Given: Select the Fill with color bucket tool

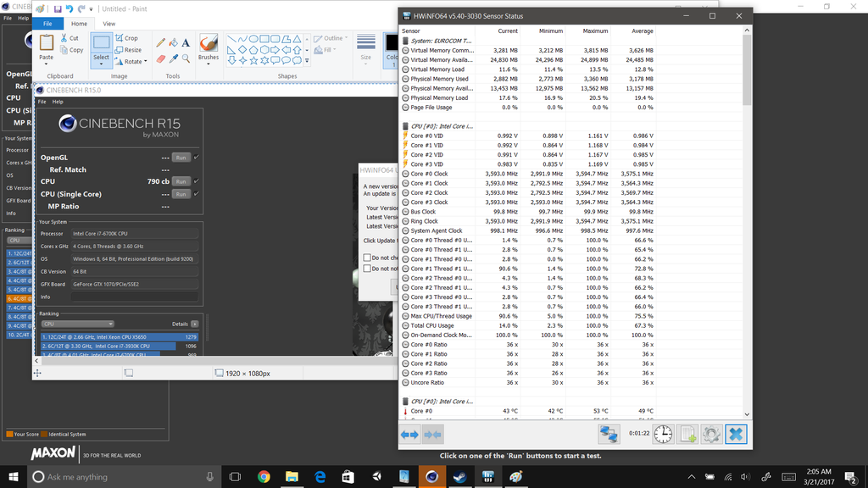Looking at the screenshot, I should click(x=173, y=42).
